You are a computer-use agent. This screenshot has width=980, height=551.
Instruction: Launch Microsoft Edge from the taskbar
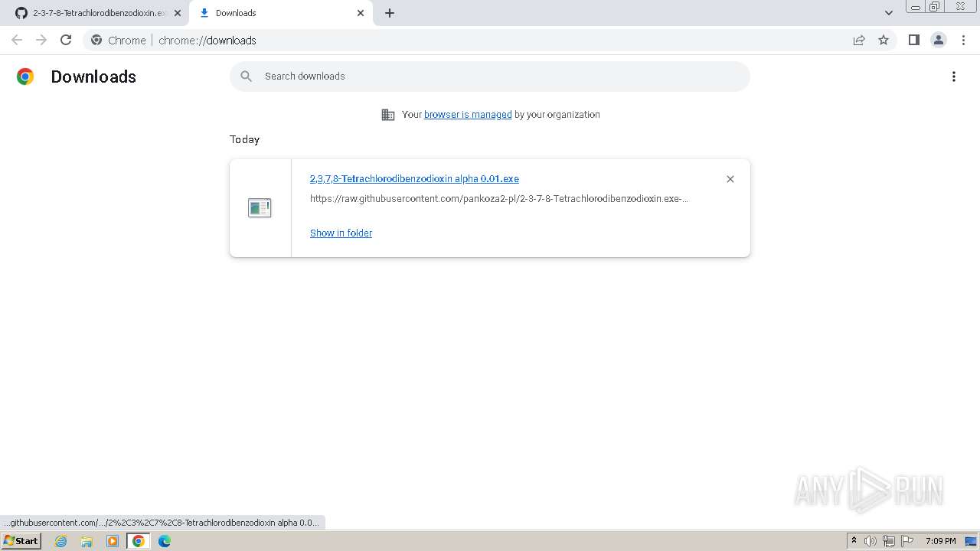coord(165,541)
